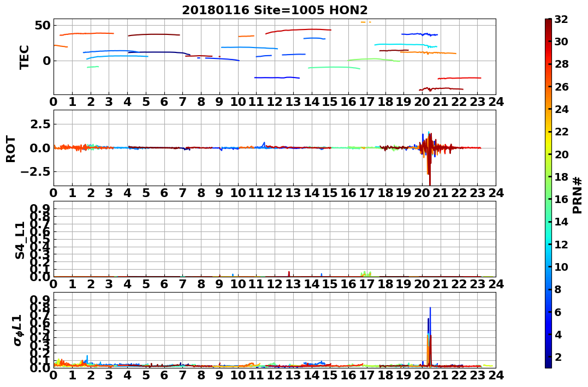
Task: Click hour 12 tick under the TEC panel
Action: [275, 102]
